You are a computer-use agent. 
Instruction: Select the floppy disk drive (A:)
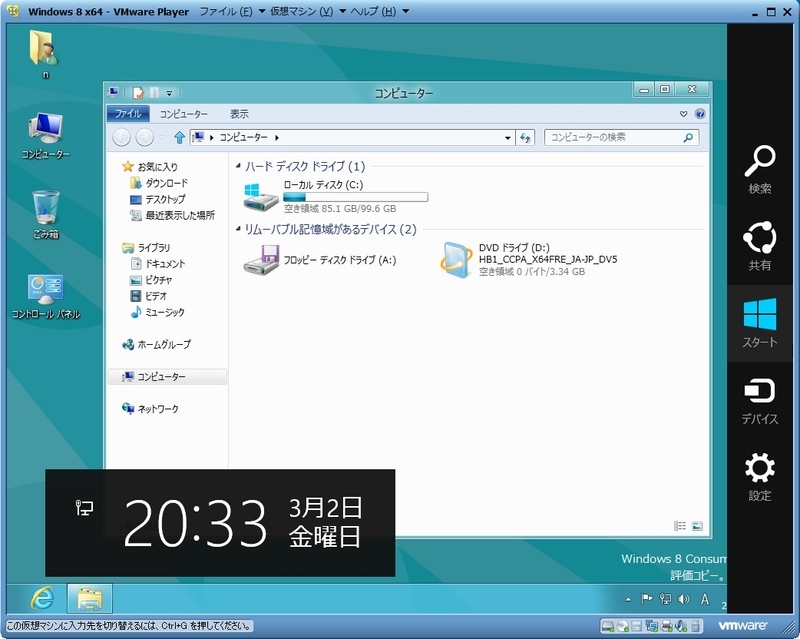pos(320,260)
